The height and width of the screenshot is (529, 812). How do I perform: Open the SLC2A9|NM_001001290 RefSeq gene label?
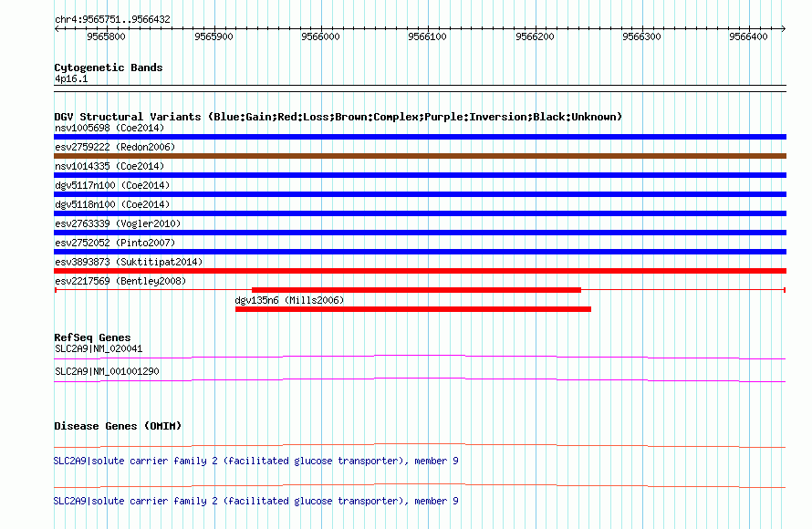(x=107, y=371)
